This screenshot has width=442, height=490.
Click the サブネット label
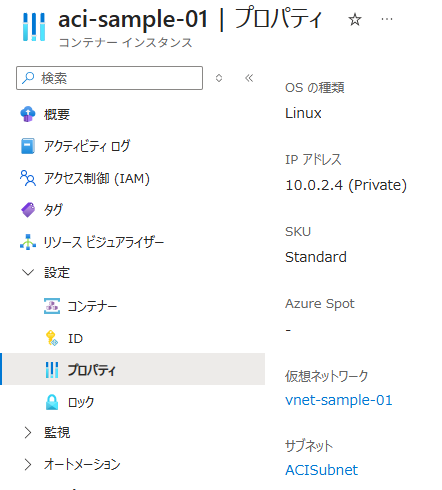(309, 446)
